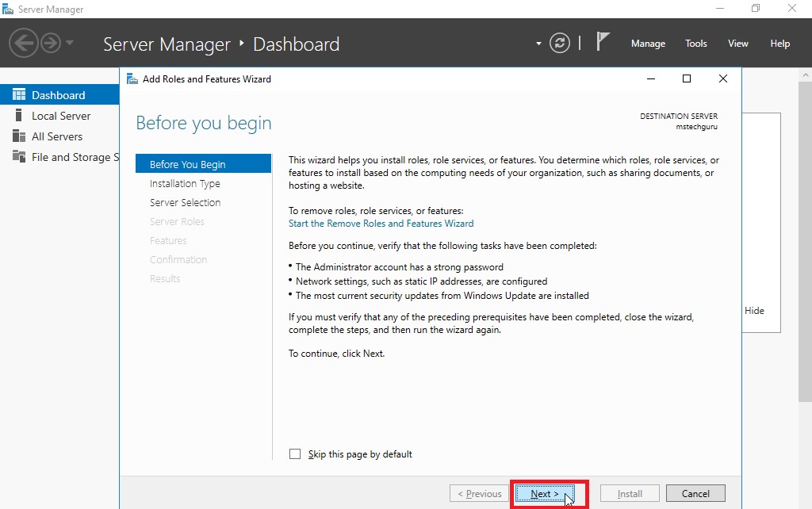The width and height of the screenshot is (812, 509).
Task: Click the scroll up arrow of dashboard
Action: tap(806, 75)
